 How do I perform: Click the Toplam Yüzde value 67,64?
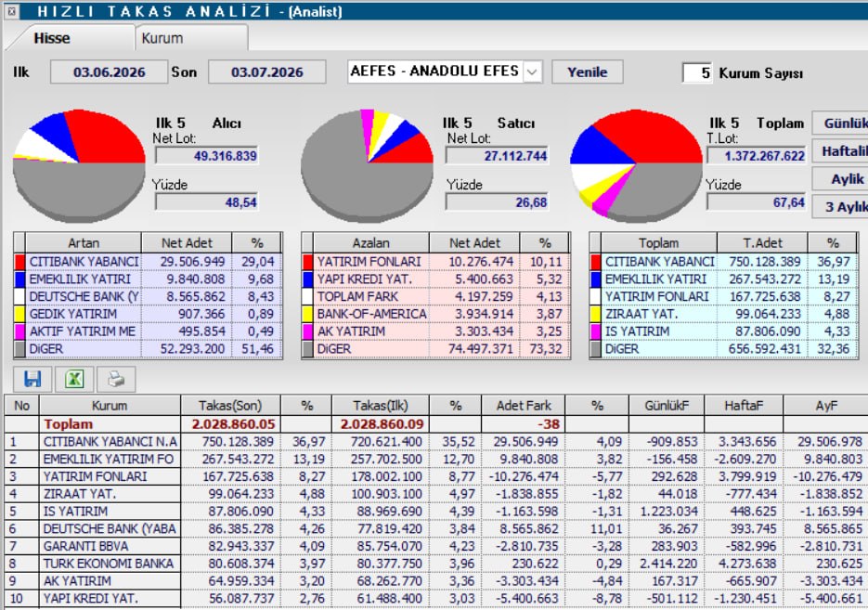(757, 202)
